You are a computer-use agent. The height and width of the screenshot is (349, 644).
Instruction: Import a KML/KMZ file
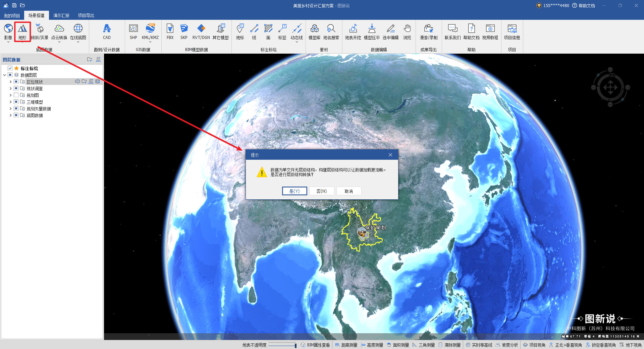point(150,32)
